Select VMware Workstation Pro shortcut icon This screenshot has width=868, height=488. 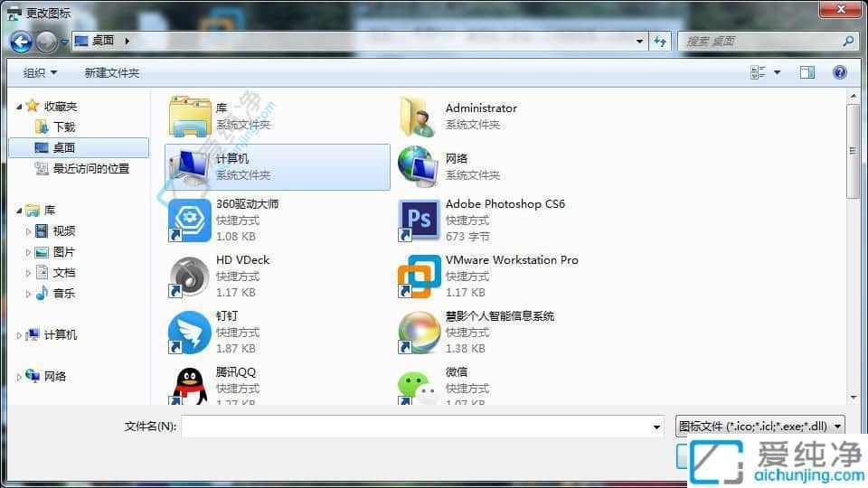click(x=419, y=277)
